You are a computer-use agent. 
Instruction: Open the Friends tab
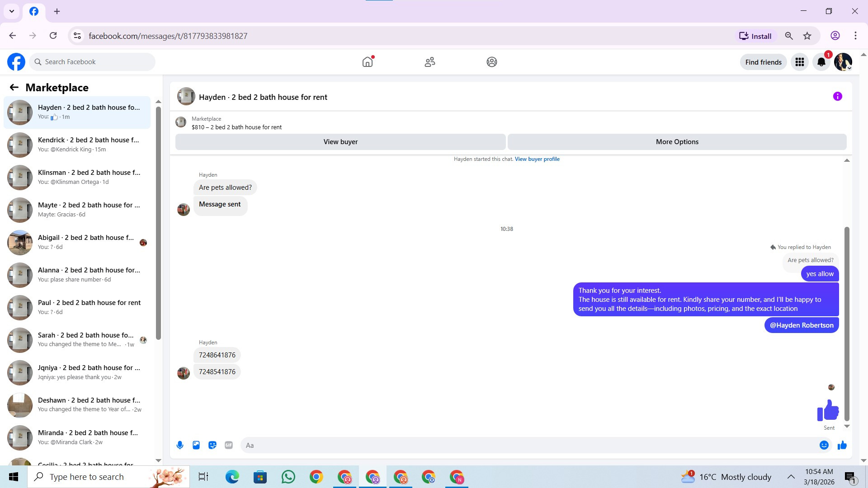429,62
